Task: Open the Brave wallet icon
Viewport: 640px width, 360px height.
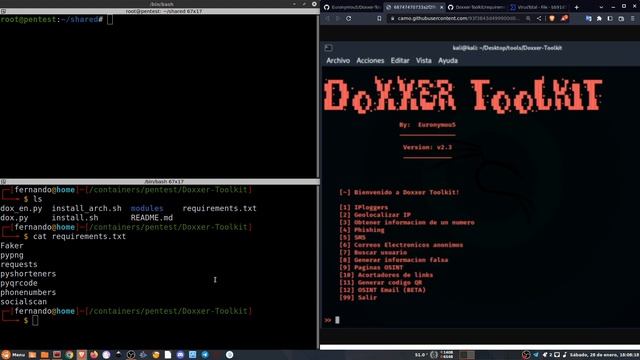Action: coord(621,18)
